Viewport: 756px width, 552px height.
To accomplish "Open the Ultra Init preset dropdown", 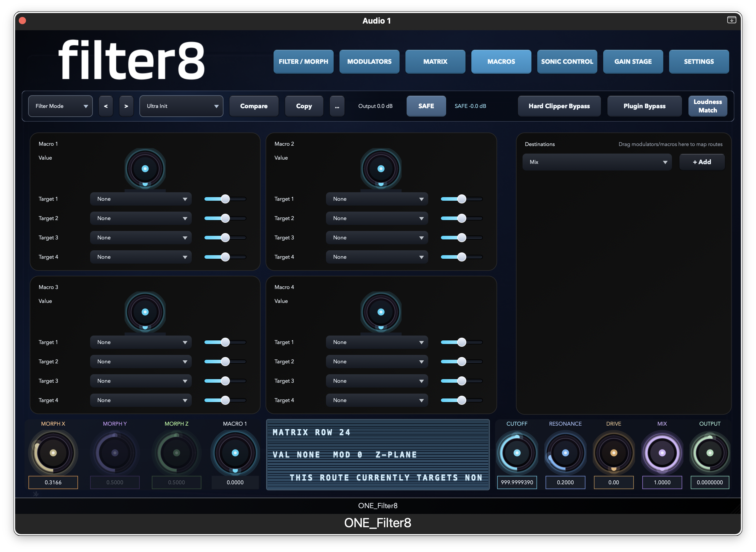I will [x=181, y=106].
